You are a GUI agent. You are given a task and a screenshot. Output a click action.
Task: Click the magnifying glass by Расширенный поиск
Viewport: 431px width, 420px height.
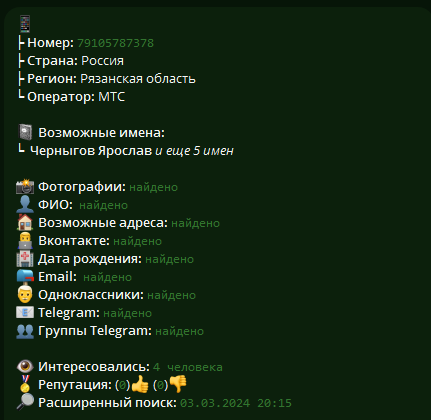click(x=25, y=402)
